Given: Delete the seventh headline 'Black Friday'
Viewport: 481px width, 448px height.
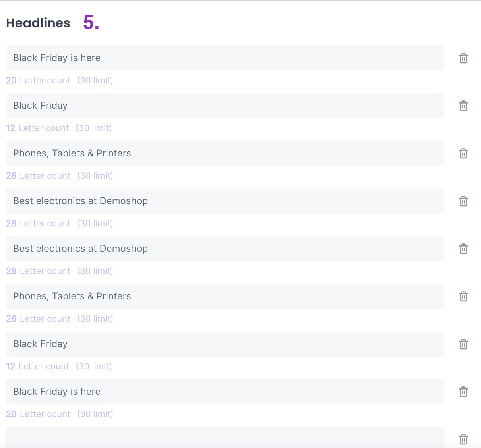Looking at the screenshot, I should click(463, 344).
